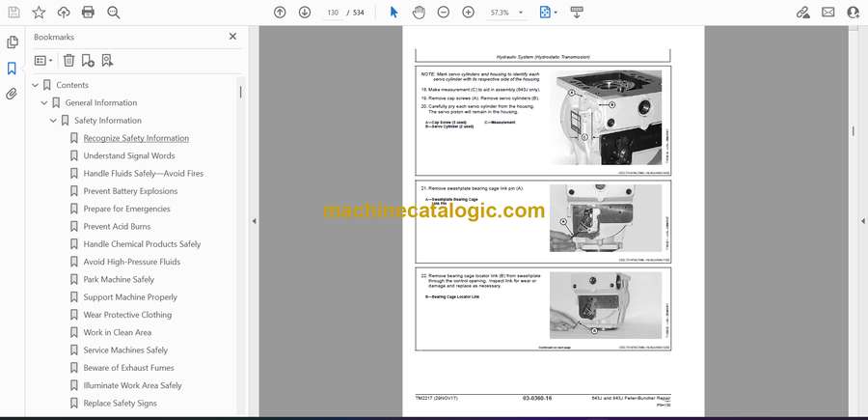Click the cloud upload icon
The height and width of the screenshot is (420, 868).
coord(64,13)
